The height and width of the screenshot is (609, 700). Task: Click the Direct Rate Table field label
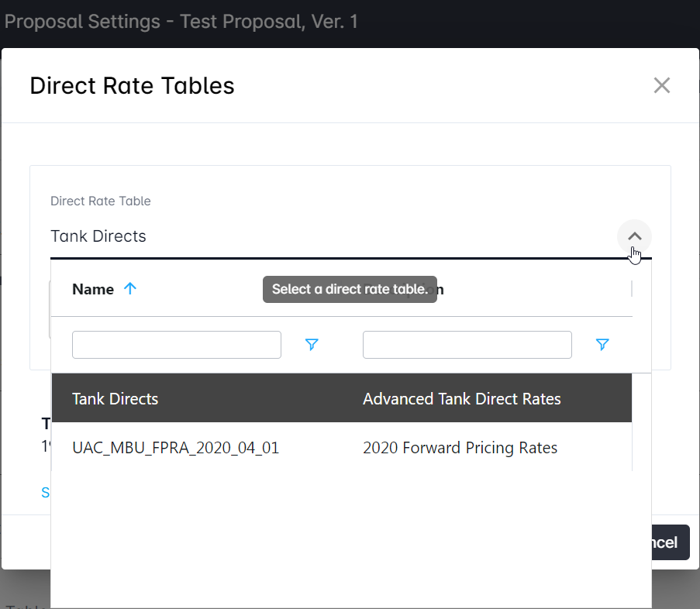tap(101, 201)
